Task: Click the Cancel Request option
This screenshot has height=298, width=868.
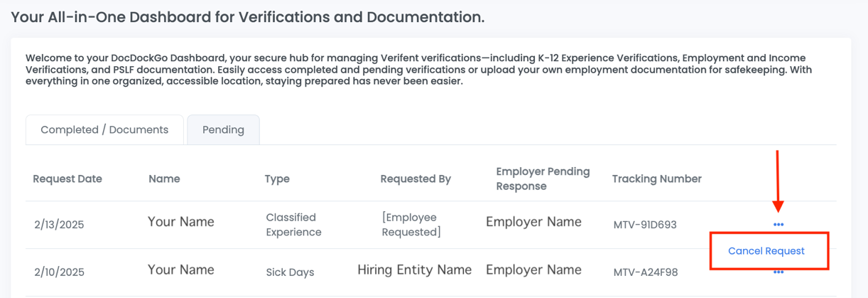Action: (x=766, y=251)
